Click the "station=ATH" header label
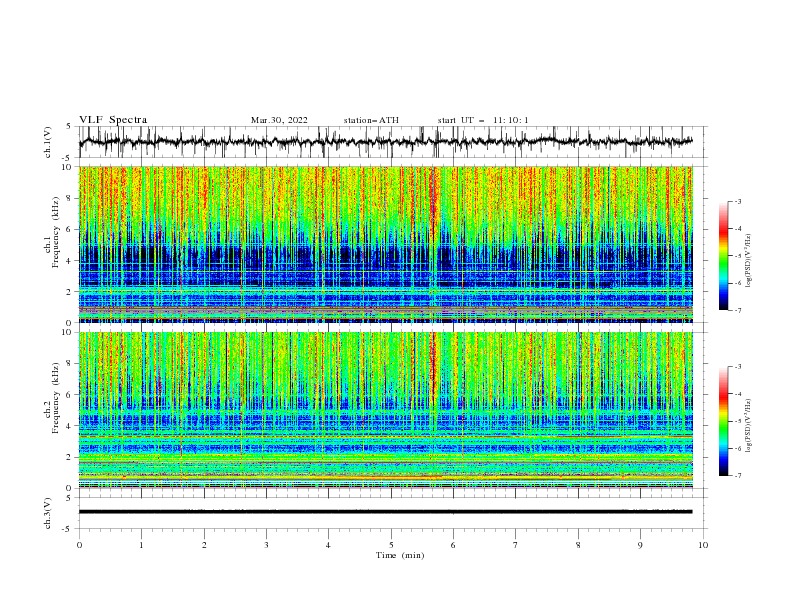The width and height of the screenshot is (792, 612). (x=371, y=120)
